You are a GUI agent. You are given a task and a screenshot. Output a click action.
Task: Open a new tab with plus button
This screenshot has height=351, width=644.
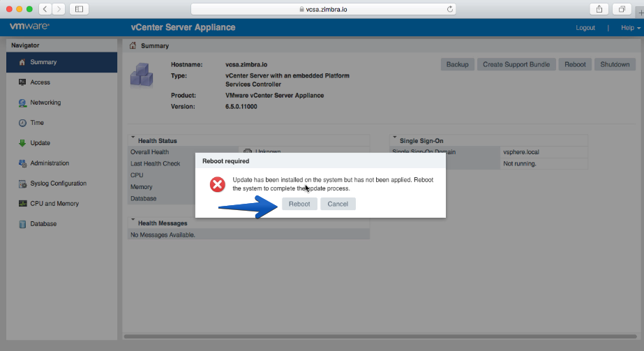pyautogui.click(x=641, y=13)
